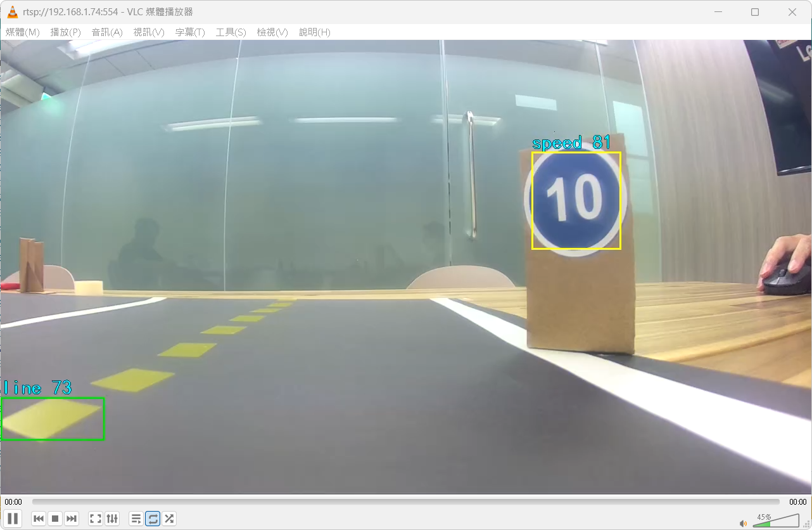
Task: Open the 檢視(V) menu
Action: [272, 32]
